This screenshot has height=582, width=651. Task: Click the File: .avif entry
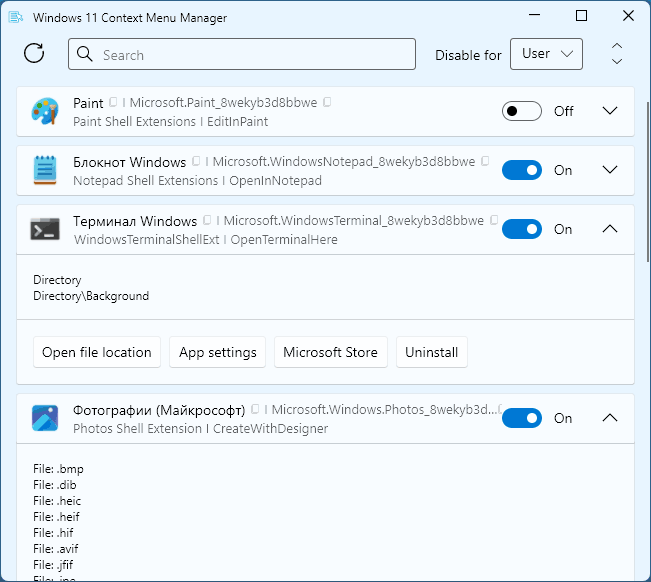pyautogui.click(x=56, y=549)
